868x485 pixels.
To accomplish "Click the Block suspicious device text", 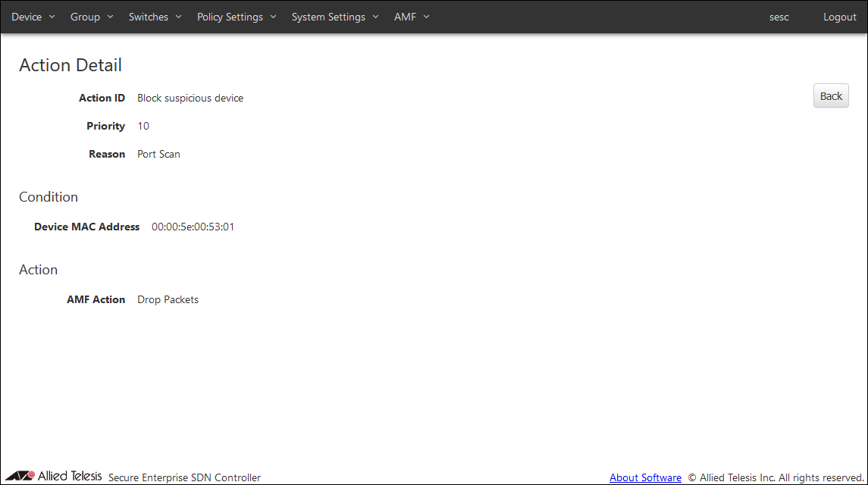I will coord(190,98).
